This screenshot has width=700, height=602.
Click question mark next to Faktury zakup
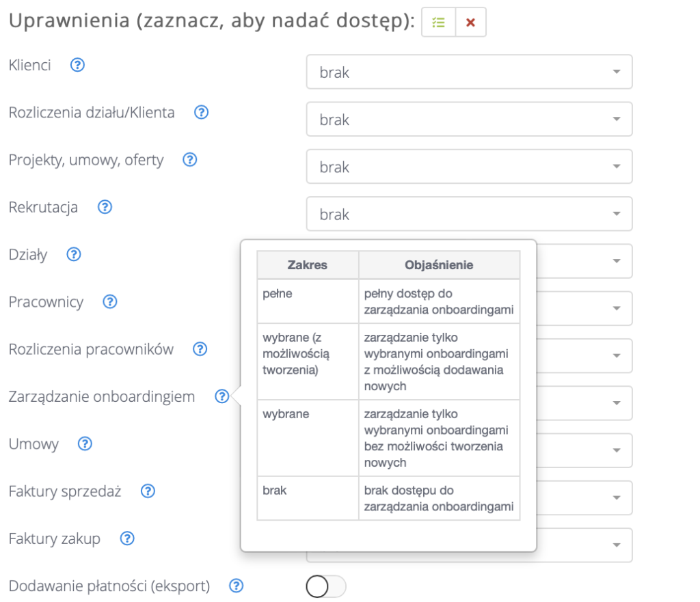pos(126,538)
